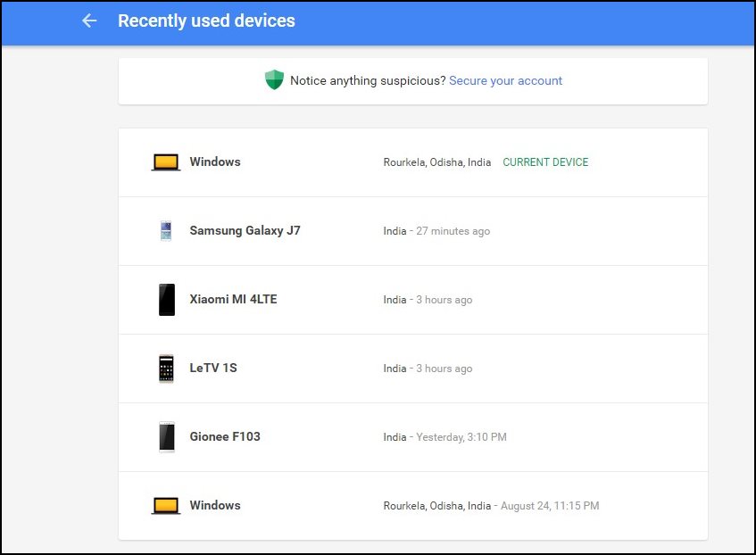Select the Gionee F103 device name
Viewport: 756px width, 555px height.
tap(225, 436)
